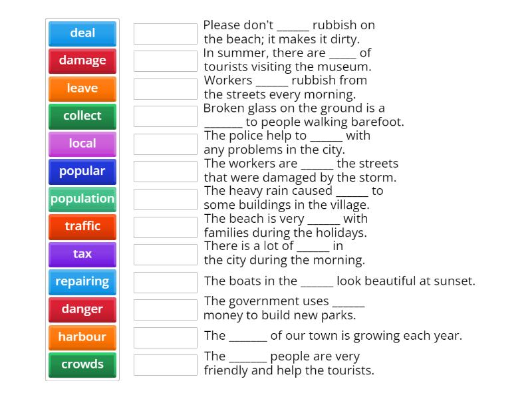
Task: Click the green "population" word tile
Action: point(82,199)
